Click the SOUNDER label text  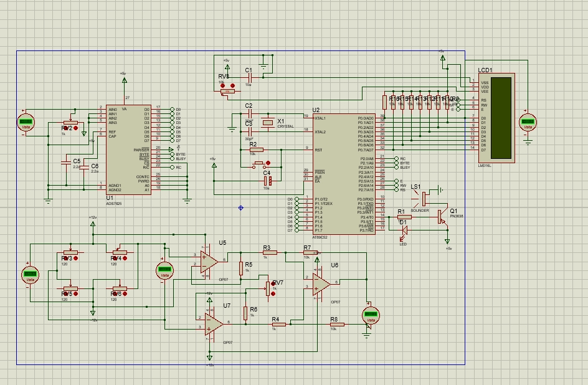(x=420, y=211)
